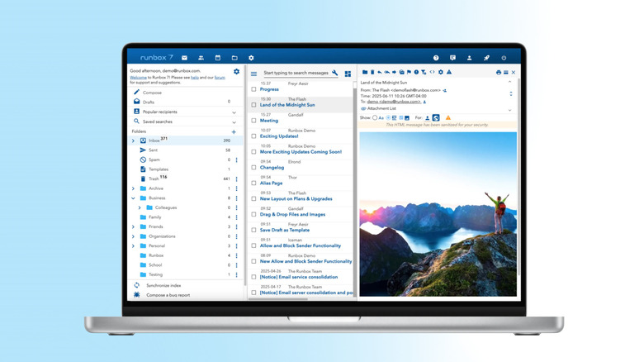The width and height of the screenshot is (644, 362).
Task: Open the Mail section icon in top bar
Action: [x=184, y=58]
